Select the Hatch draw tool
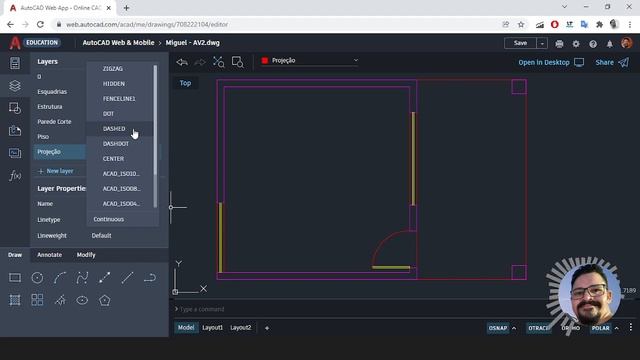Screen dimensions: 640x360 pos(15,300)
